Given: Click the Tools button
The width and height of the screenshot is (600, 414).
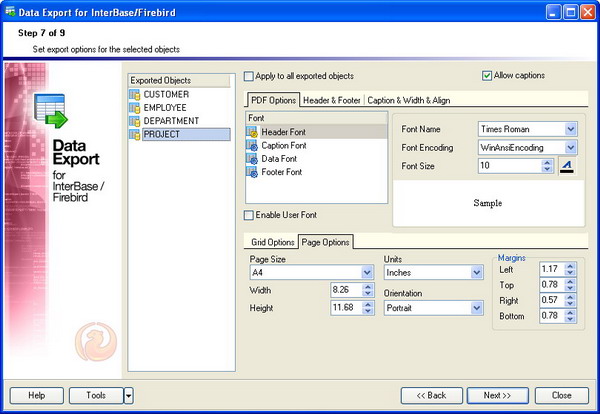Looking at the screenshot, I should (96, 396).
